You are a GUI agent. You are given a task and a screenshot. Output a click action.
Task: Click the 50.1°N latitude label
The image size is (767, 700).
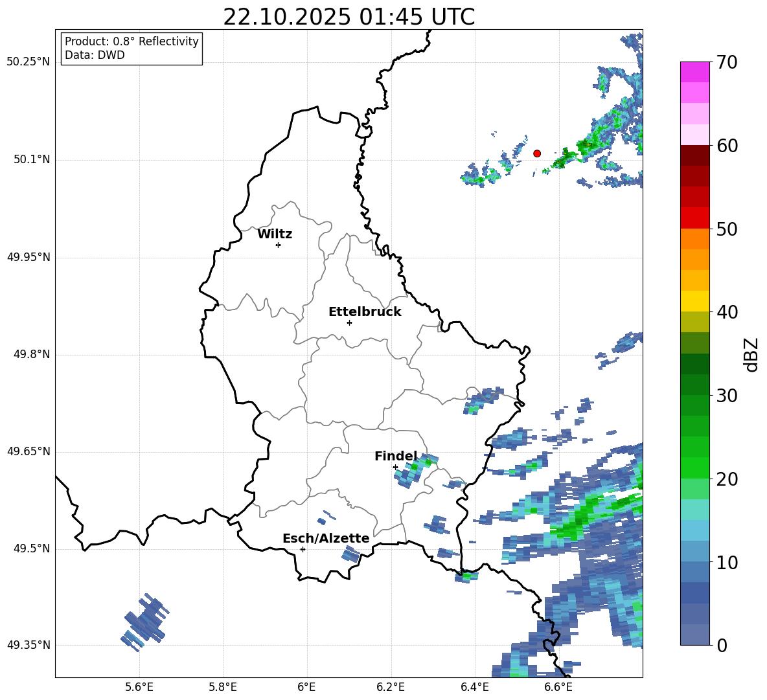[32, 160]
